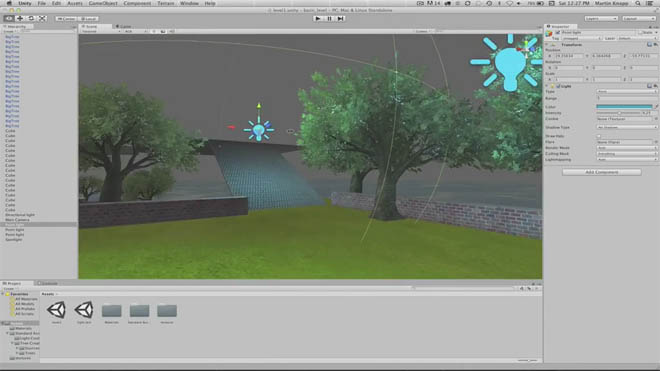Image resolution: width=660 pixels, height=371 pixels.
Task: Toggle the Light component enabled checkbox
Action: 558,86
